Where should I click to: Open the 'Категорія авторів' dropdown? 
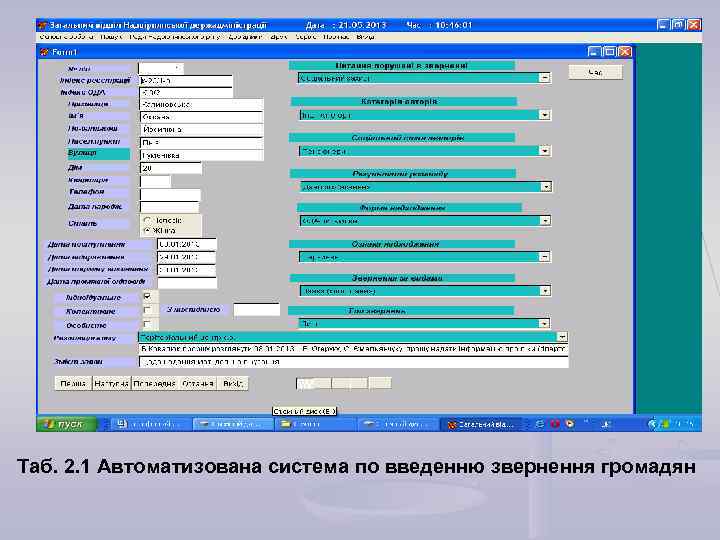544,114
